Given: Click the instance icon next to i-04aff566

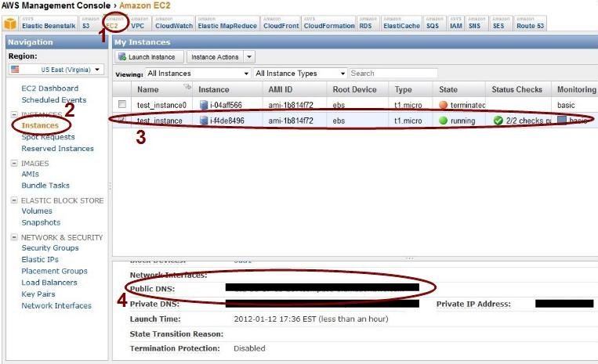Looking at the screenshot, I should point(204,105).
